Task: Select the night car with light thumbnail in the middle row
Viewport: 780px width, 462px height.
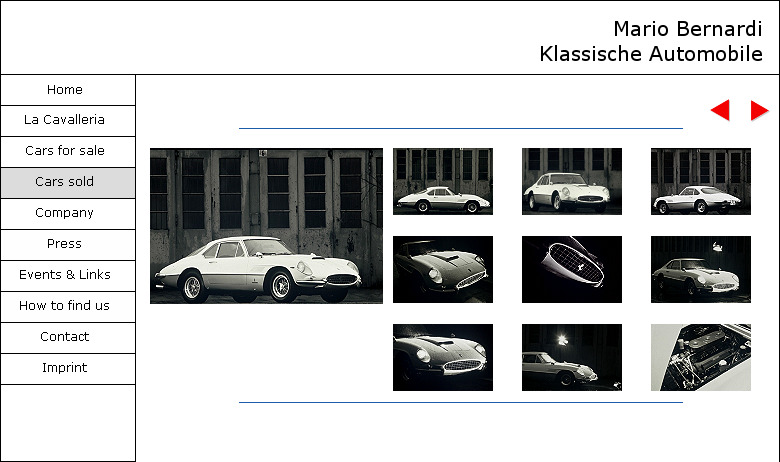Action: click(701, 270)
